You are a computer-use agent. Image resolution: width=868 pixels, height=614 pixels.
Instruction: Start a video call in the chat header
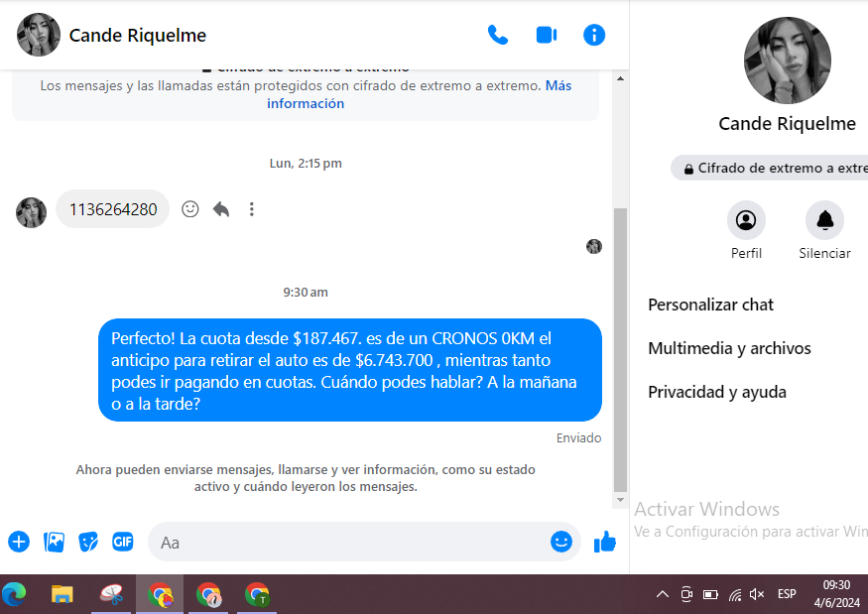tap(547, 35)
